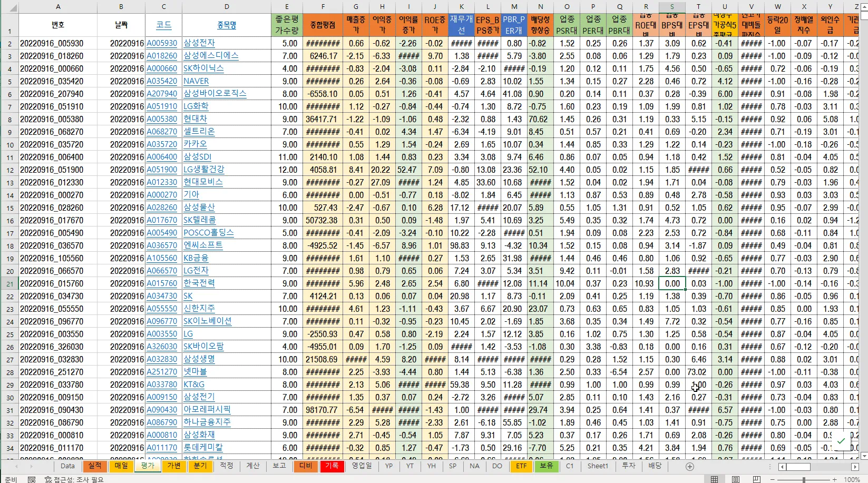The image size is (868, 483).
Task: Open stock code link A005930
Action: click(162, 43)
